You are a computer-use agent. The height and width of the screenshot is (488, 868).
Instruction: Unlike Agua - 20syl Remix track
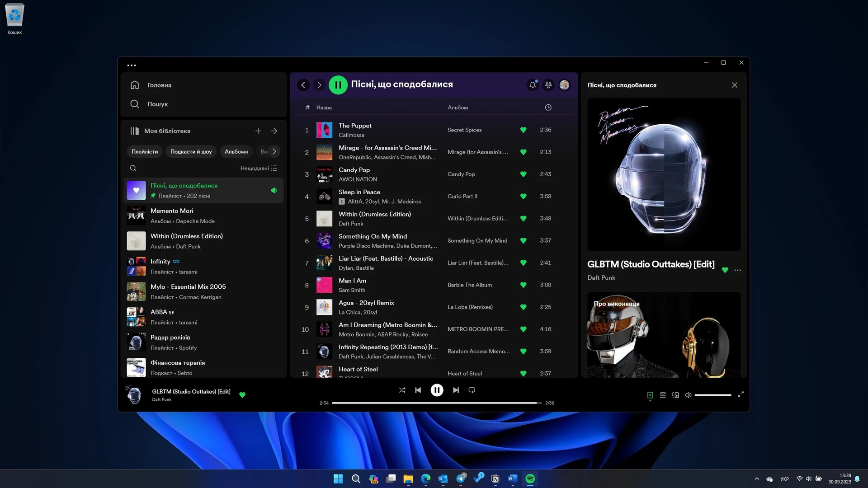[523, 307]
